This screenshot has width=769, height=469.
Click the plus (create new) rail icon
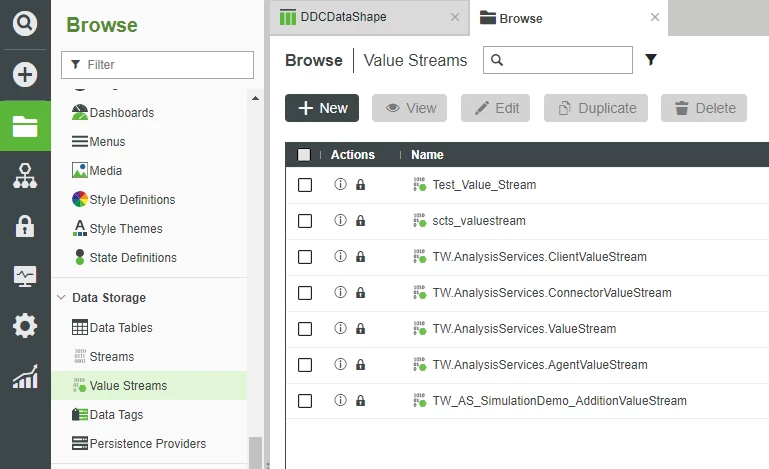(x=25, y=75)
